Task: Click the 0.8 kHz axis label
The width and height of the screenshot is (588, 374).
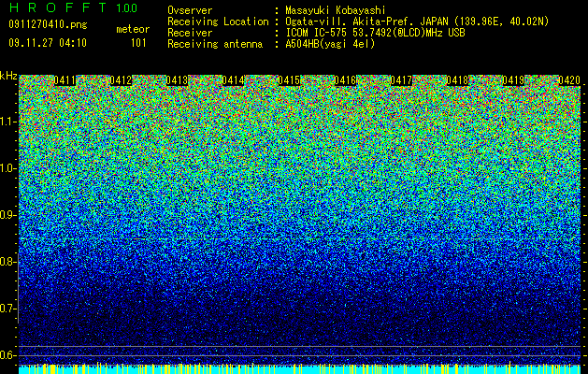Action: (x=8, y=262)
